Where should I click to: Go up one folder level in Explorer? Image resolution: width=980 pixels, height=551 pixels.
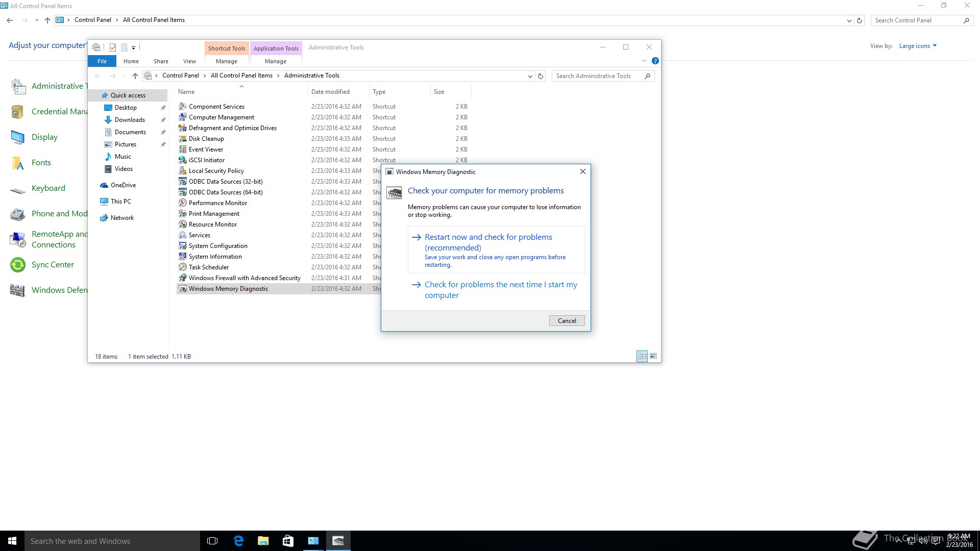135,76
